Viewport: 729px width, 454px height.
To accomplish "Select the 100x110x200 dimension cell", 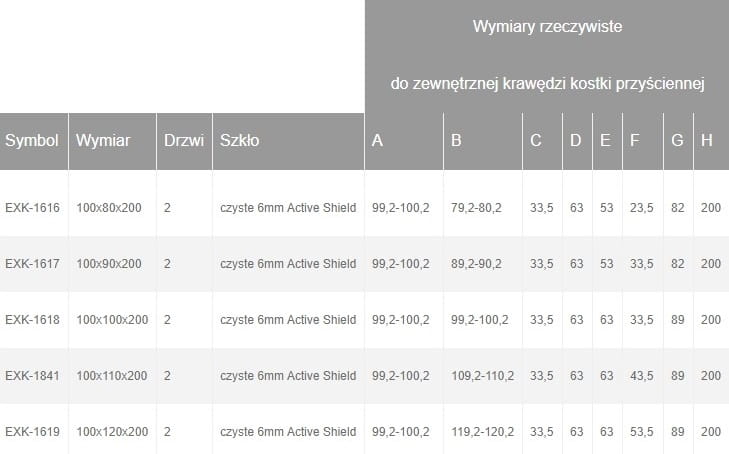I will tap(111, 376).
